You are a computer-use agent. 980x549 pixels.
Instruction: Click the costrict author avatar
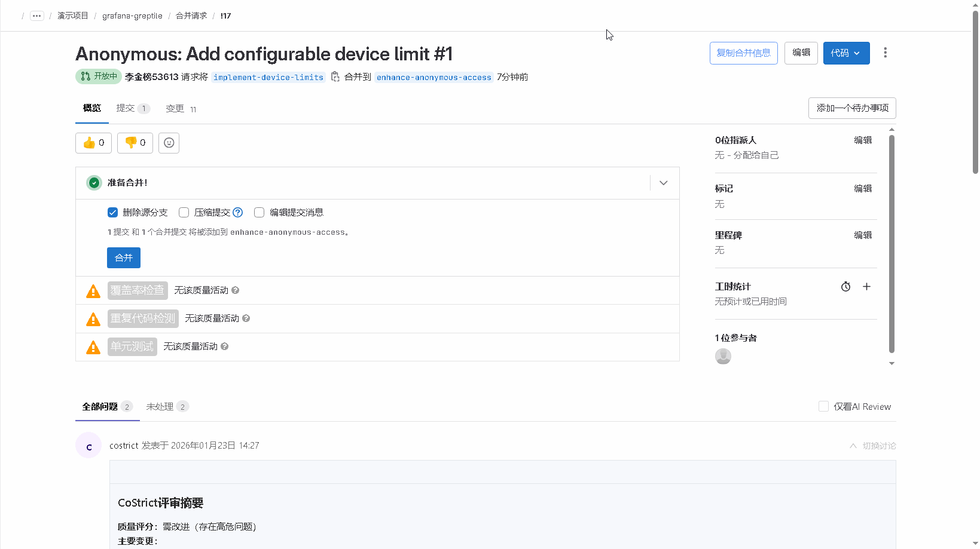coord(88,446)
